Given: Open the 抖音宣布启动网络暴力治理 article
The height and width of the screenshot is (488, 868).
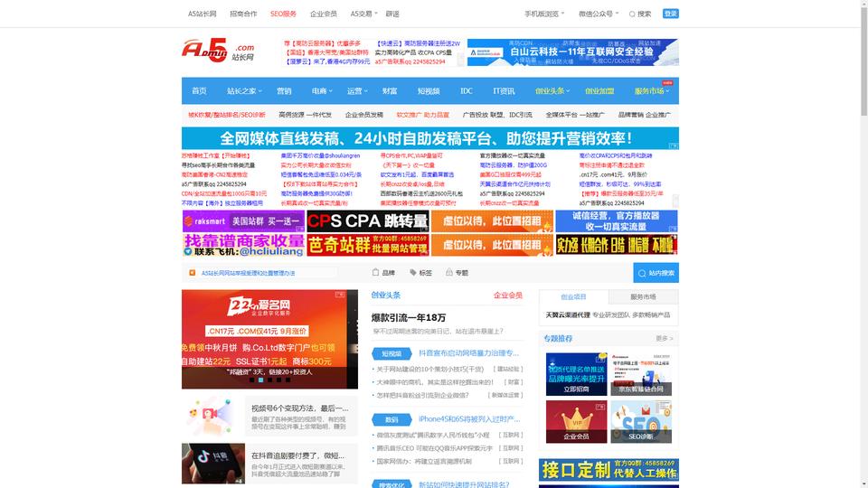Looking at the screenshot, I should pyautogui.click(x=469, y=353).
